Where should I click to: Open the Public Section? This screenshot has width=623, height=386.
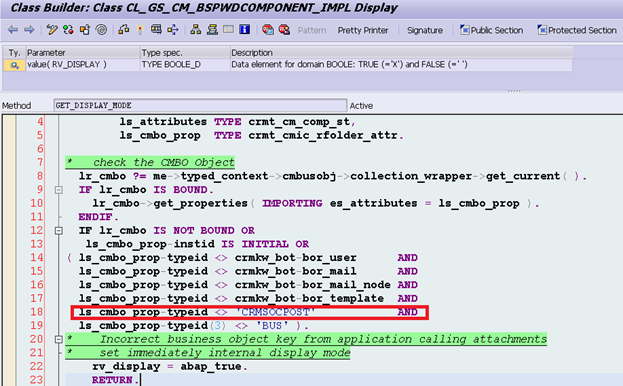pyautogui.click(x=491, y=30)
